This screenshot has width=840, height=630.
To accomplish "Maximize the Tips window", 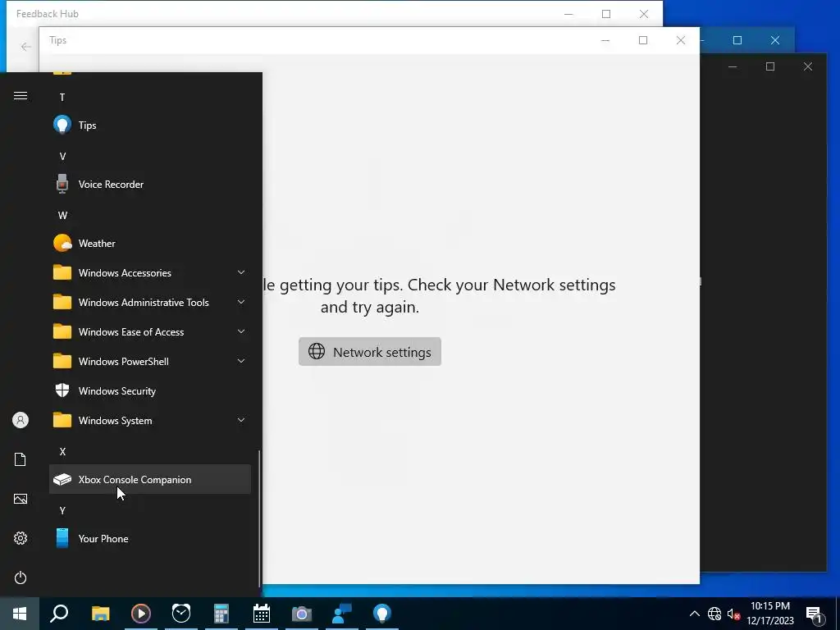I will pyautogui.click(x=643, y=40).
